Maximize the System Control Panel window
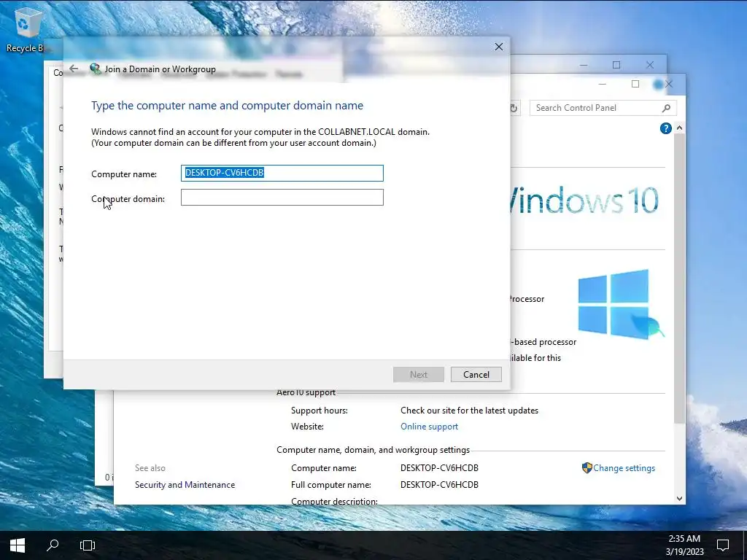Viewport: 747px width, 560px height. pyautogui.click(x=635, y=85)
